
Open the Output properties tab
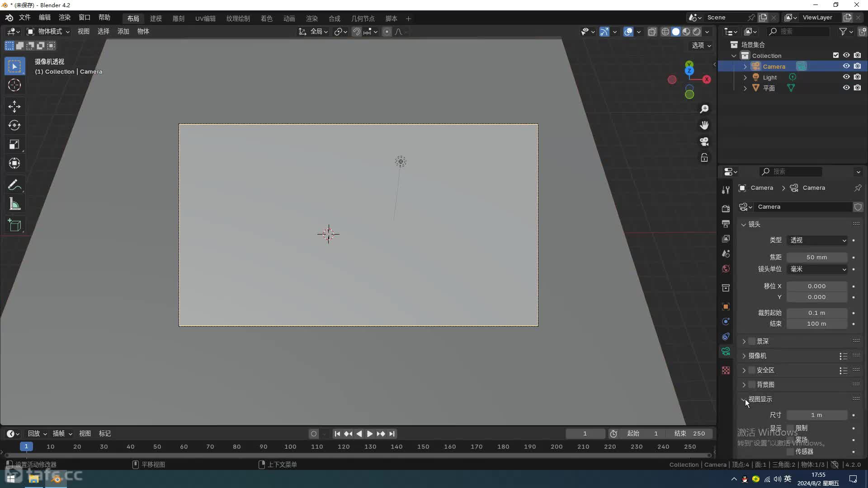726,224
